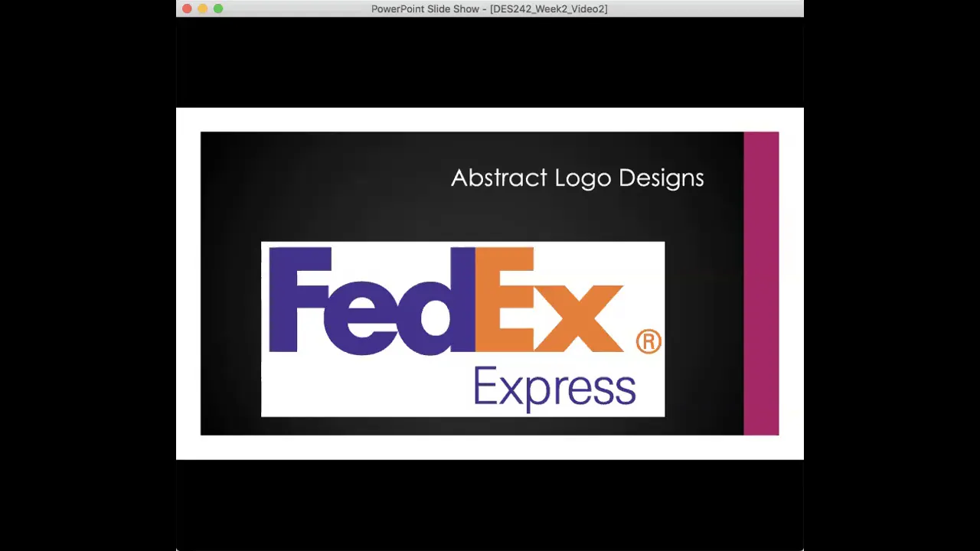Viewport: 980px width, 551px height.
Task: Maximize the slide show window
Action: pos(218,8)
